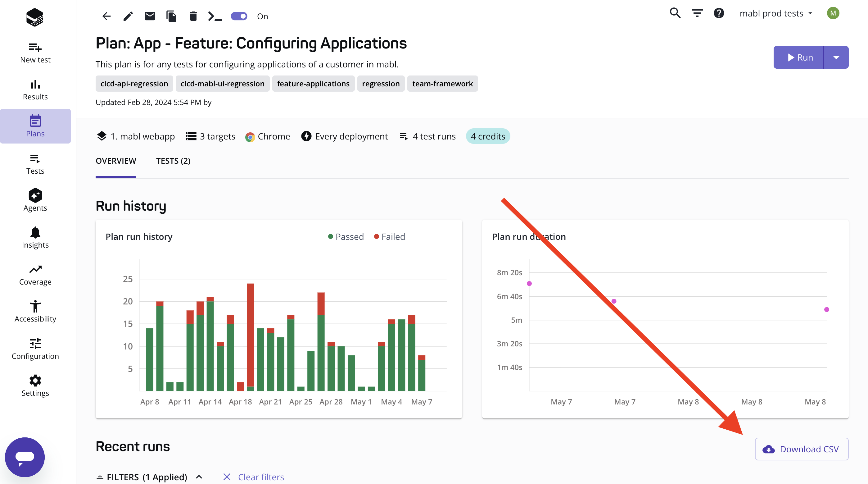Click the email envelope icon

[x=150, y=16]
